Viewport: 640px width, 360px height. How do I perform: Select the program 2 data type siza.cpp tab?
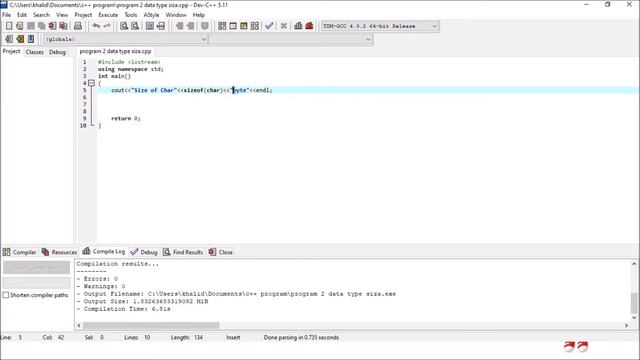[116, 51]
